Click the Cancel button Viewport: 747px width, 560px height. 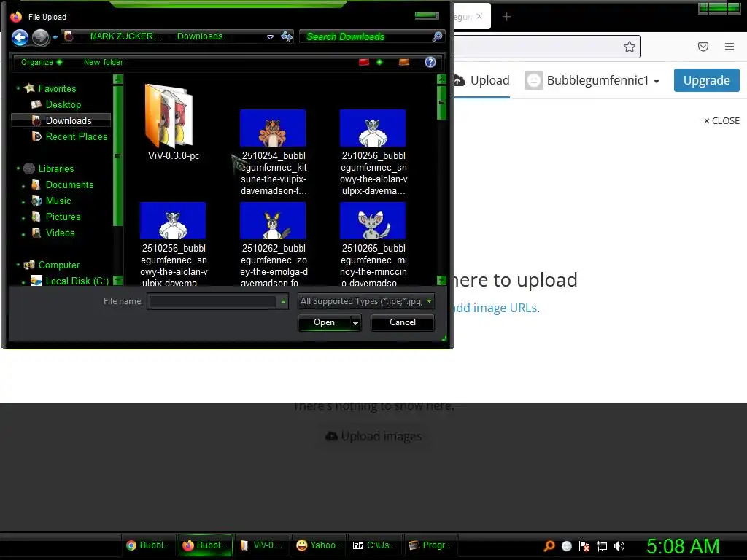point(402,322)
